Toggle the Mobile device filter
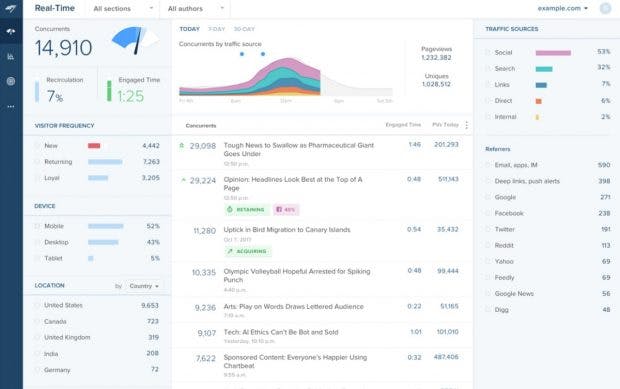 click(37, 226)
